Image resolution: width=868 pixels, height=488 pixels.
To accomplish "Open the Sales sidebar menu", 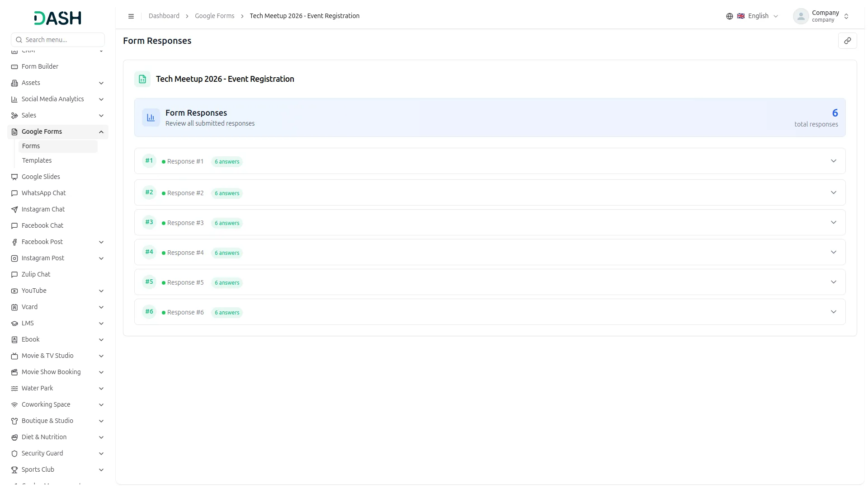I will pos(58,116).
